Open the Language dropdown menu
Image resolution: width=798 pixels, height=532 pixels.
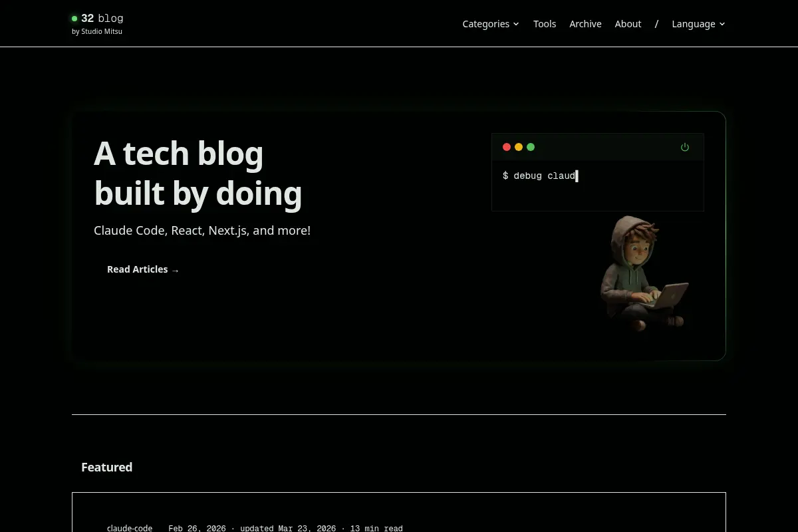click(x=698, y=24)
